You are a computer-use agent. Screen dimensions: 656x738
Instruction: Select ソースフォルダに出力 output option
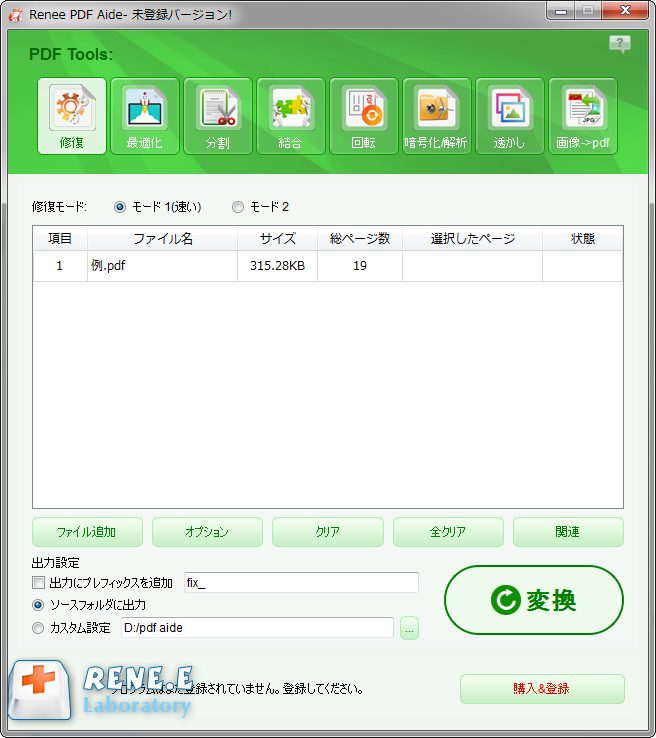[x=39, y=605]
